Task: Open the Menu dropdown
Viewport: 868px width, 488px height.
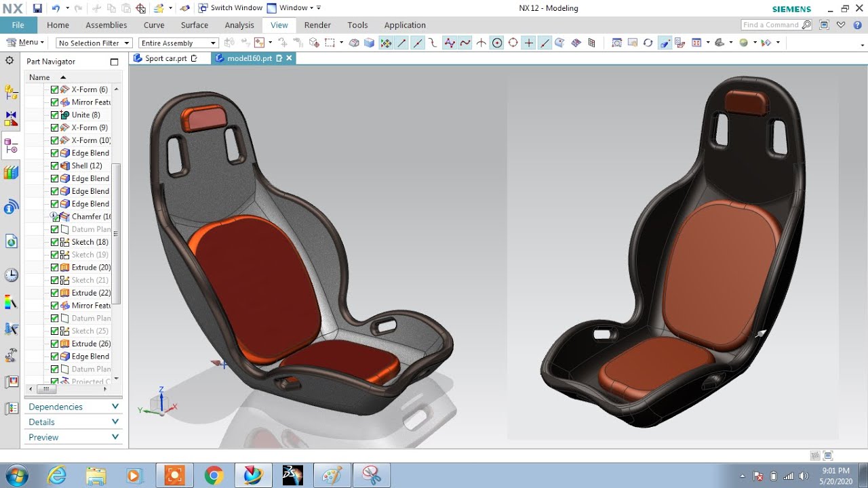Action: [x=25, y=42]
